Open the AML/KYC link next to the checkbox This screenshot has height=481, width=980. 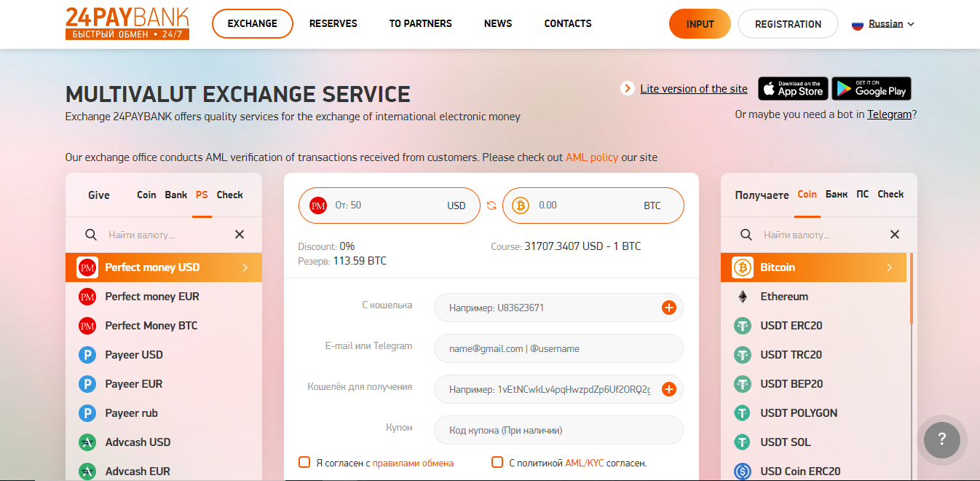(x=585, y=463)
